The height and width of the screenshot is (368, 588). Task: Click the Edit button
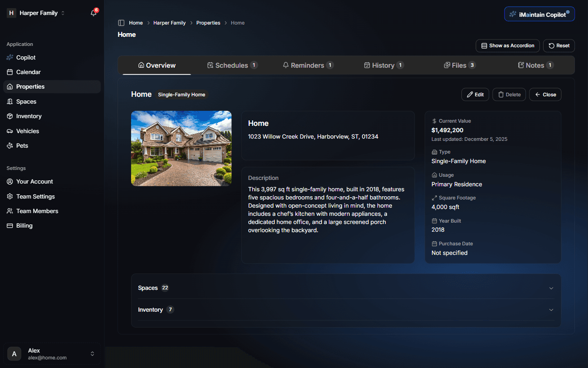[475, 94]
